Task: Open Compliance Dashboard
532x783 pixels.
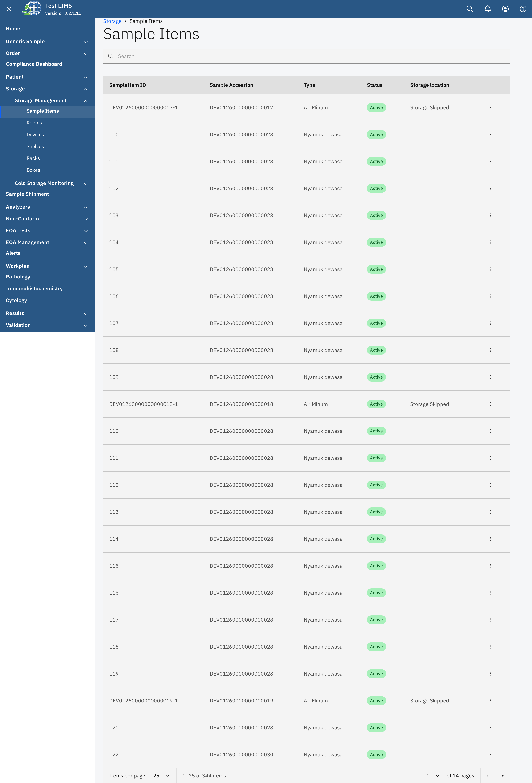Action: pos(34,64)
